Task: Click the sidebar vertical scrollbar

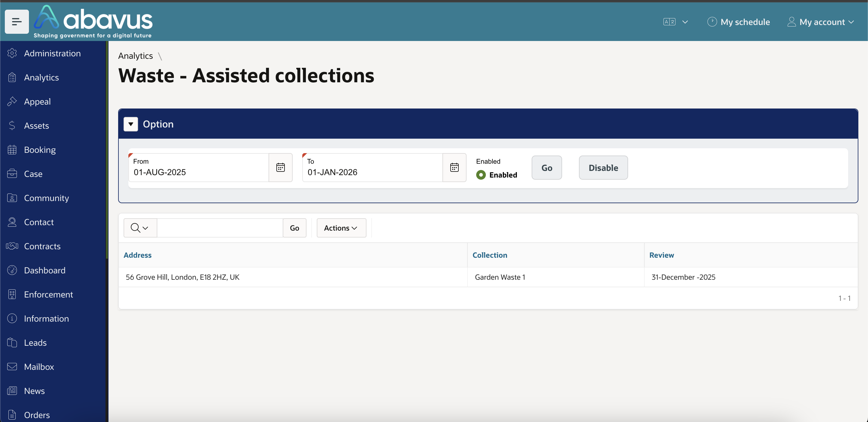Action: click(107, 150)
